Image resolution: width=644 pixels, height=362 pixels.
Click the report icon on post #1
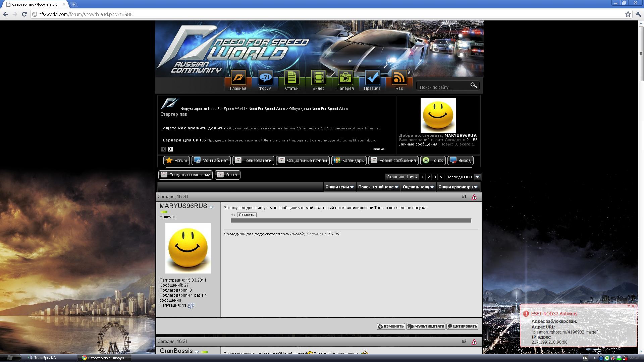tap(474, 197)
